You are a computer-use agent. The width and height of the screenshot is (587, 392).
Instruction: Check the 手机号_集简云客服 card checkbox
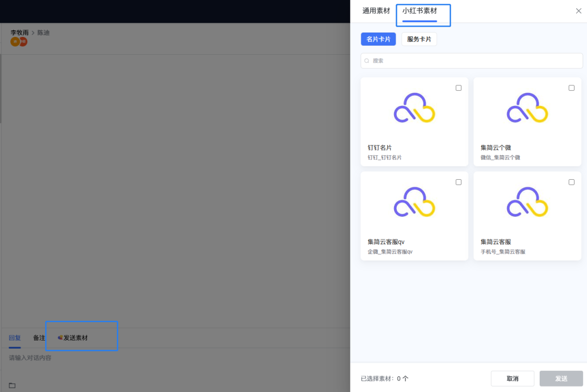[571, 182]
